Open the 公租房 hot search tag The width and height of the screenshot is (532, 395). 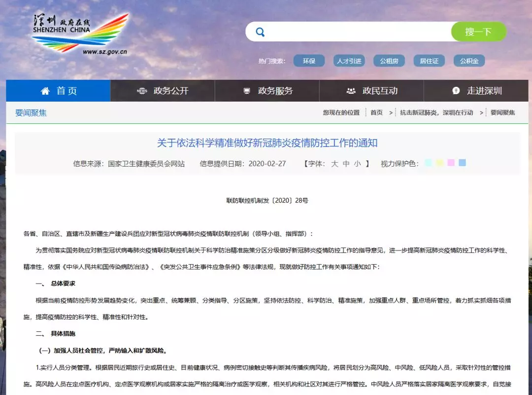[389, 61]
